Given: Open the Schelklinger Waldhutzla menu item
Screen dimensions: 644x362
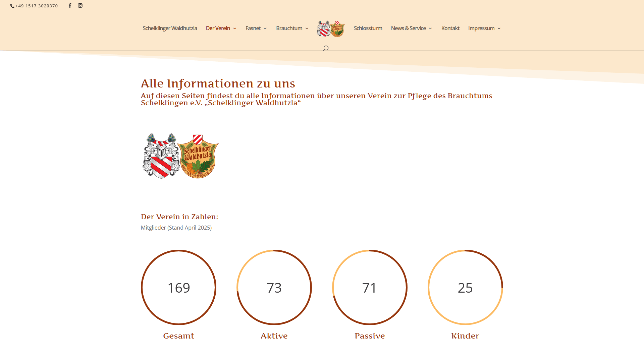Looking at the screenshot, I should (x=170, y=28).
